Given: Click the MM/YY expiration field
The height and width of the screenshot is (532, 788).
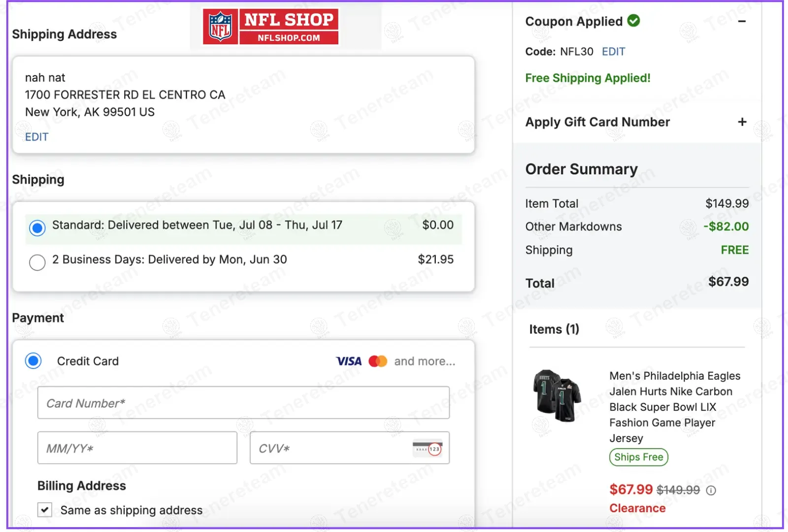Looking at the screenshot, I should (137, 448).
